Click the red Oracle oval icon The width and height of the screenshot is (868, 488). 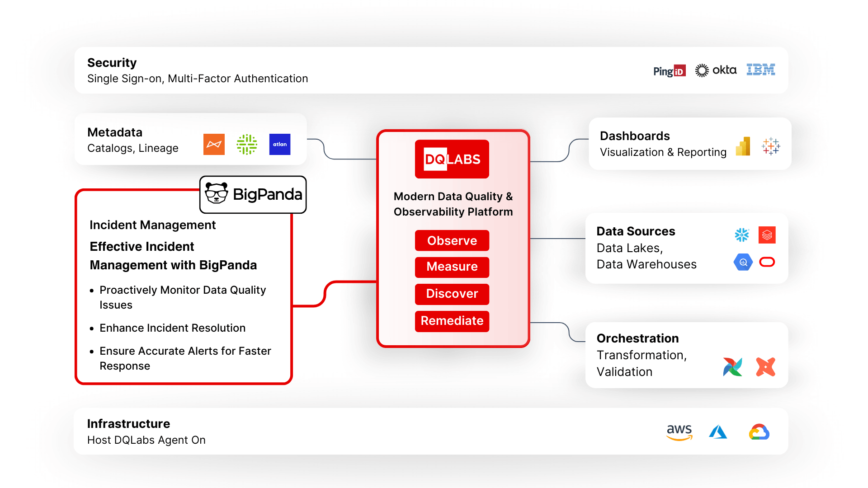767,262
